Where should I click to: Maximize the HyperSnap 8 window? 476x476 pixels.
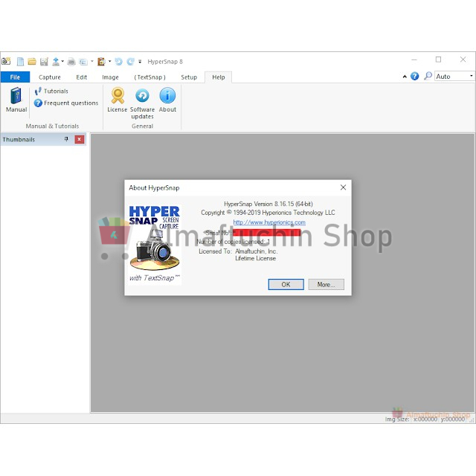438,59
